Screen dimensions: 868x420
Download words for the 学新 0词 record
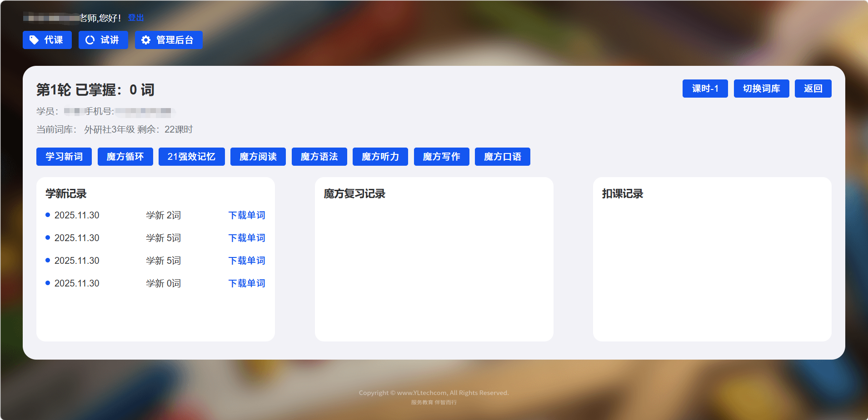tap(247, 283)
